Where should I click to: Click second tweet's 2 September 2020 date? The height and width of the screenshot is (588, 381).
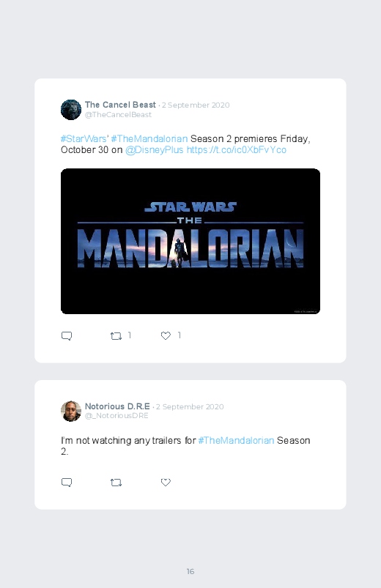tap(190, 406)
